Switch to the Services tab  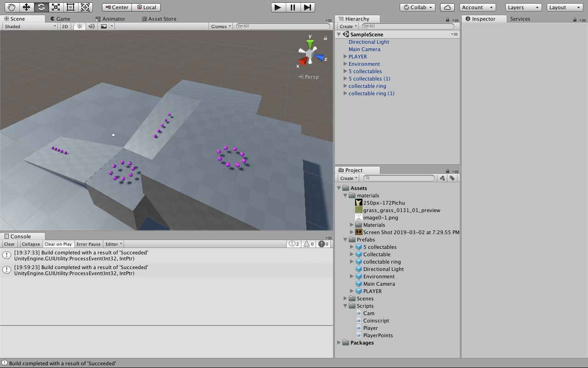coord(520,19)
